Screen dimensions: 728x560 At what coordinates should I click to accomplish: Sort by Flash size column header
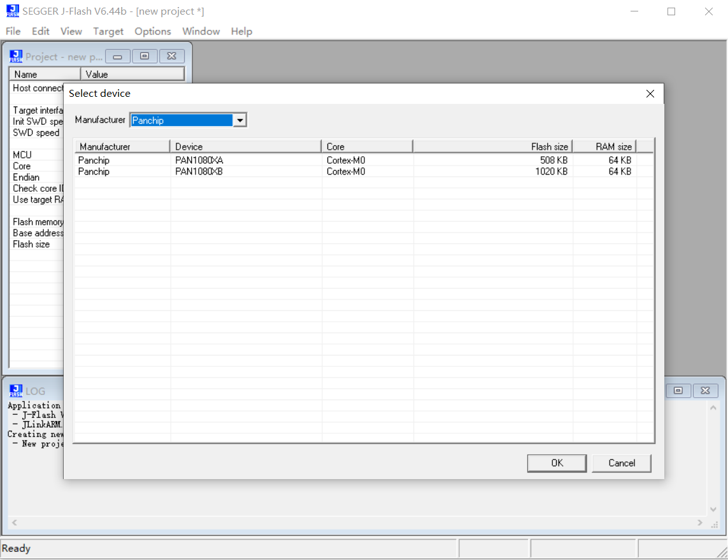click(x=492, y=147)
